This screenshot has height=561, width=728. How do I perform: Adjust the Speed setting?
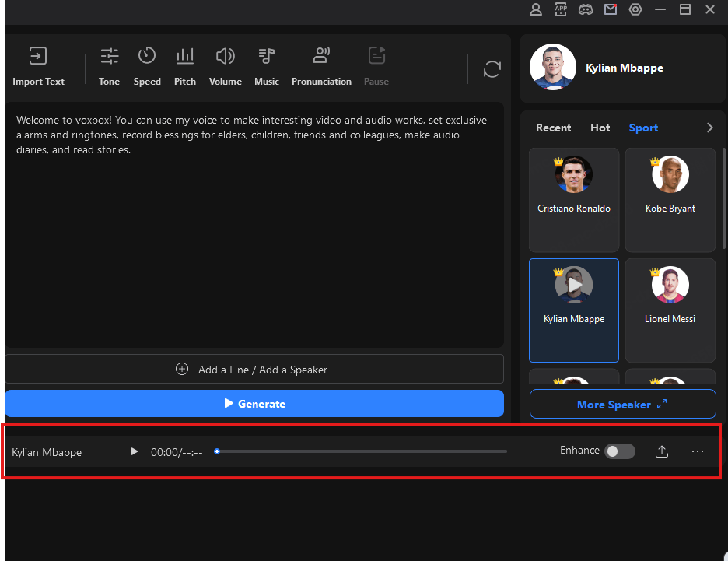(x=147, y=66)
